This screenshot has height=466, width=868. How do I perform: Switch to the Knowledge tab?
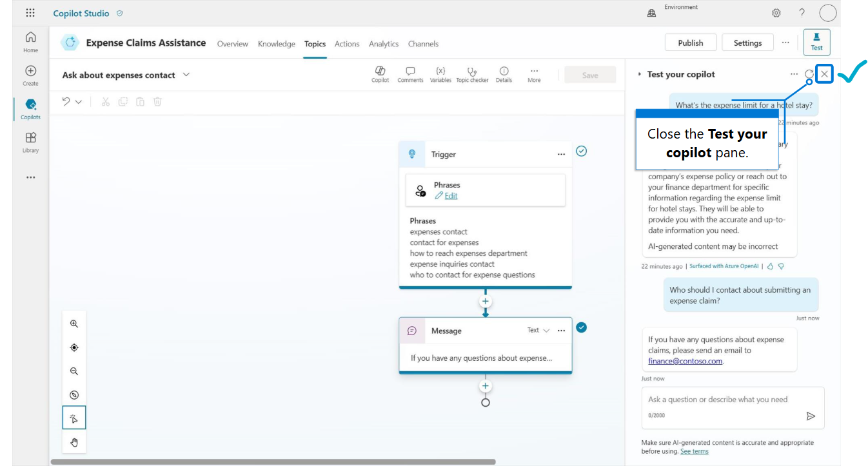click(277, 44)
